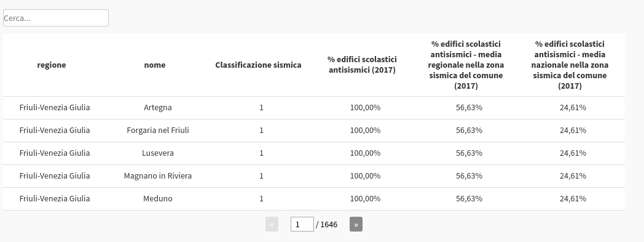The width and height of the screenshot is (644, 242).
Task: Sort by Classificazione sismica header
Action: (x=258, y=65)
